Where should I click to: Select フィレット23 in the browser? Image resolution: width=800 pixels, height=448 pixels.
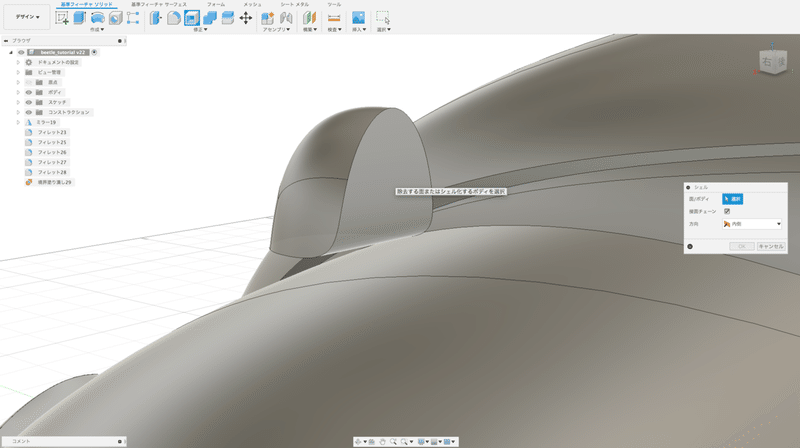[52, 133]
